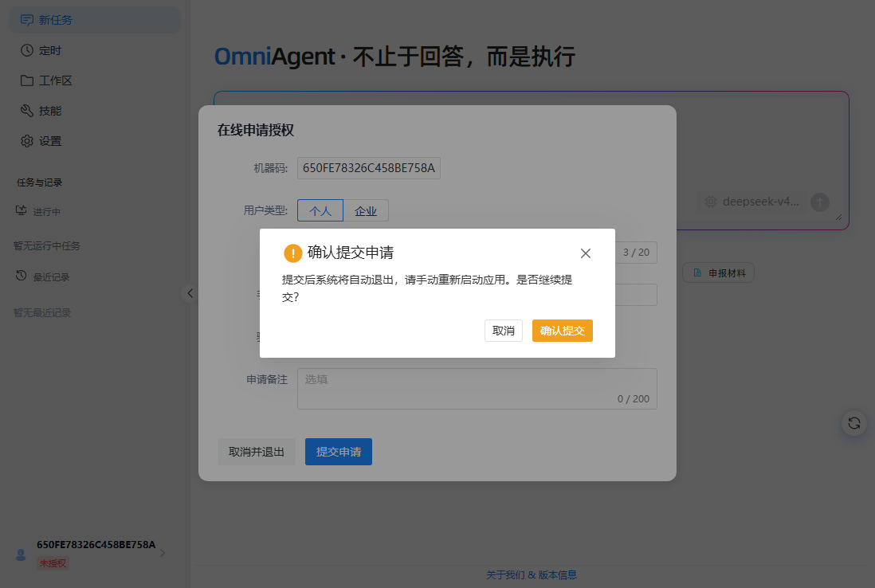Viewport: 875px width, 588px height.
Task: Click the 任务与记录 section heading
Action: [x=40, y=182]
